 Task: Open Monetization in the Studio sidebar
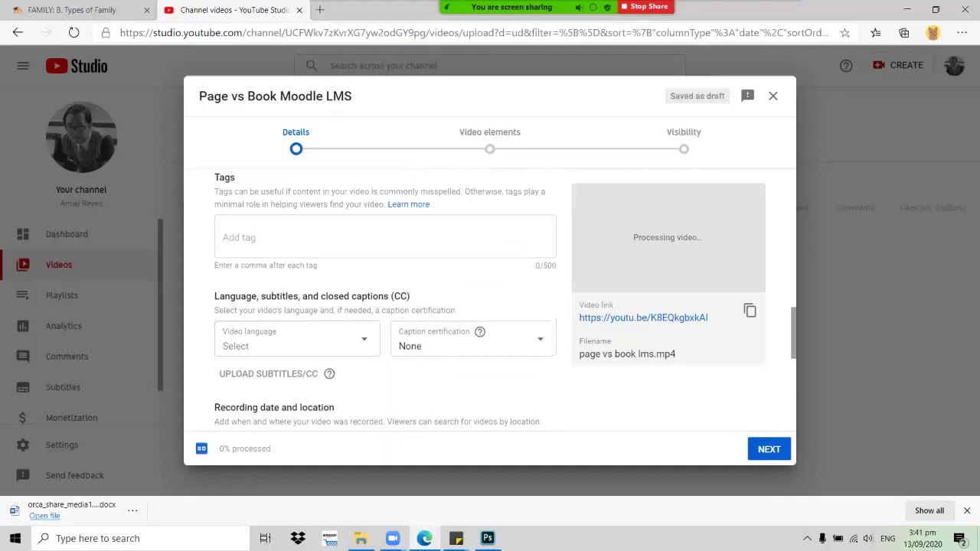click(x=80, y=418)
